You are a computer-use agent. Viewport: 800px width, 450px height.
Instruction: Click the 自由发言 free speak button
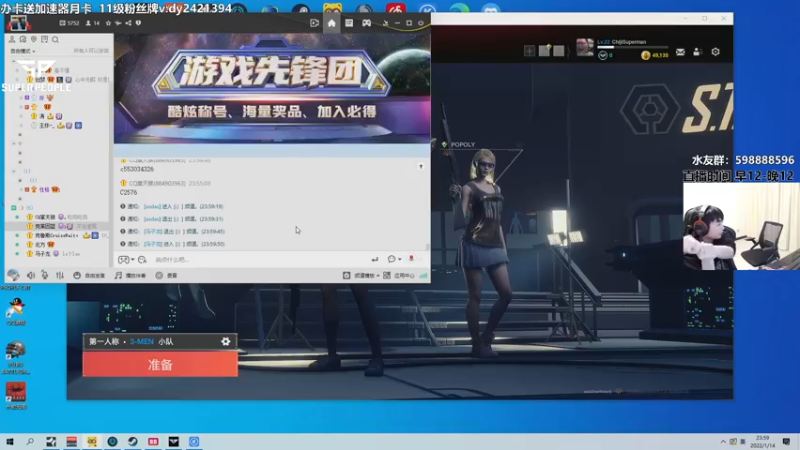pyautogui.click(x=89, y=276)
